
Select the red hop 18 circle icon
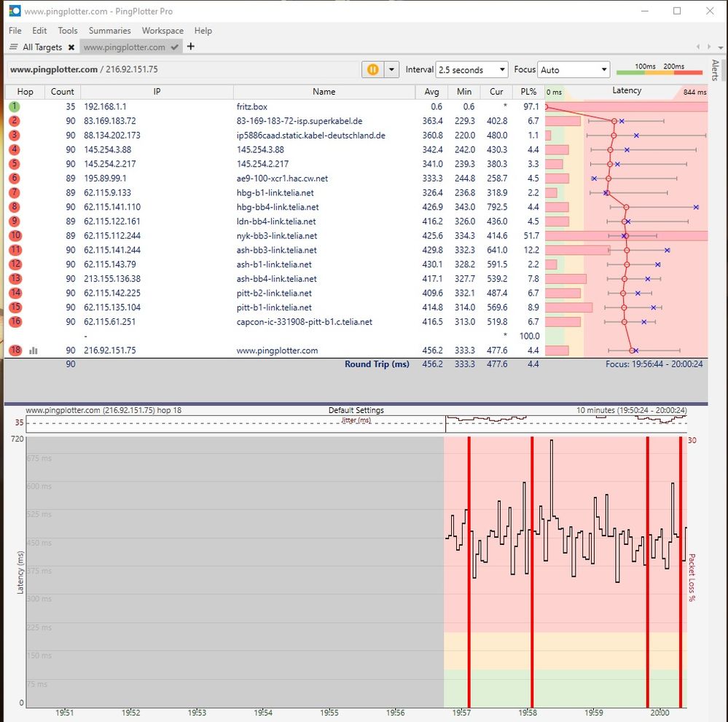(x=15, y=350)
